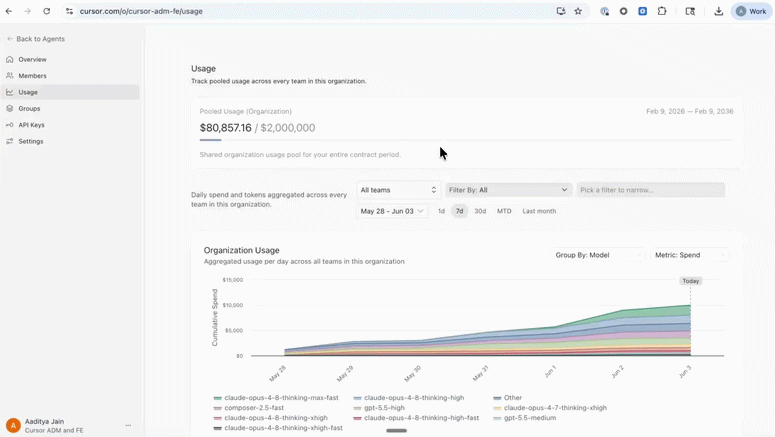The image size is (775, 437).
Task: Toggle claude-opus-4-8-thinking-xhigh legend series
Action: pos(270,418)
